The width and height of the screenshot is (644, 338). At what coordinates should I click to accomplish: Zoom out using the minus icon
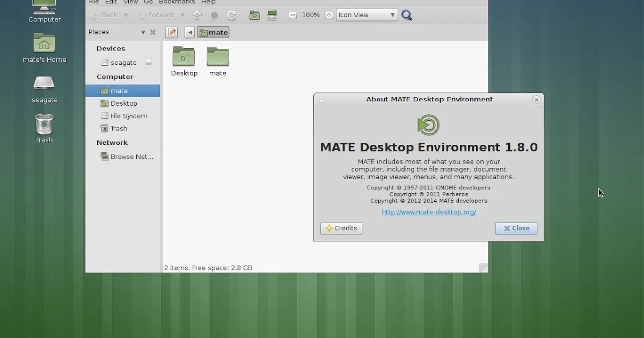(x=292, y=15)
